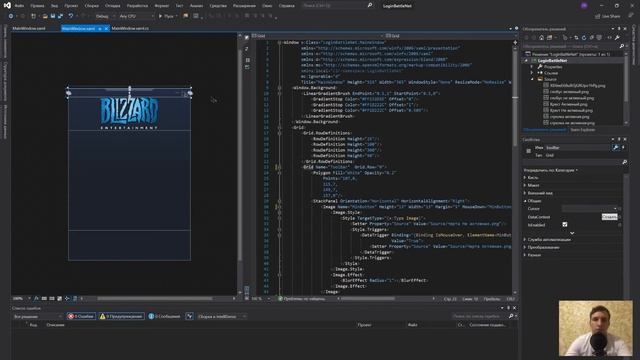Collapse the Общие property category
The height and width of the screenshot is (360, 640).
pos(525,201)
